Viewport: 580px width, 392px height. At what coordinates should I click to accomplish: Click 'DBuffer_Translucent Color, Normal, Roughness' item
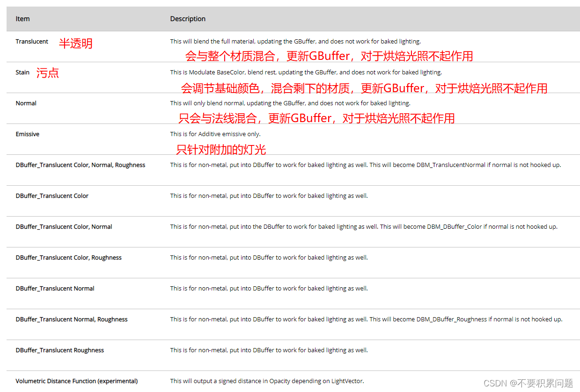coord(81,165)
